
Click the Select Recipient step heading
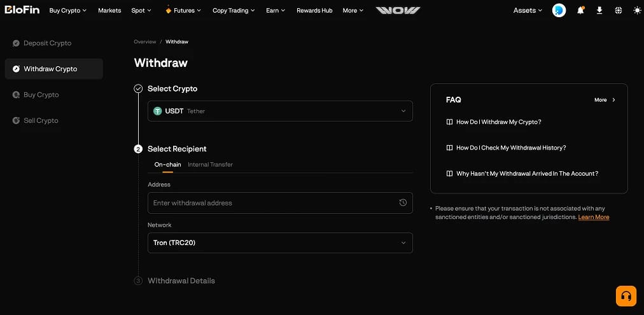[x=177, y=149]
